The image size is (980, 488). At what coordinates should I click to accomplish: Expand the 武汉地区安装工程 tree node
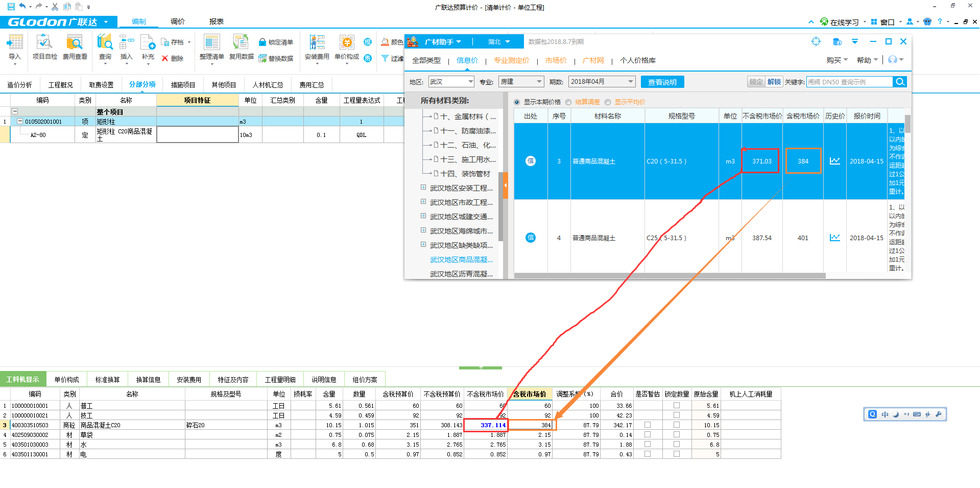(x=423, y=188)
